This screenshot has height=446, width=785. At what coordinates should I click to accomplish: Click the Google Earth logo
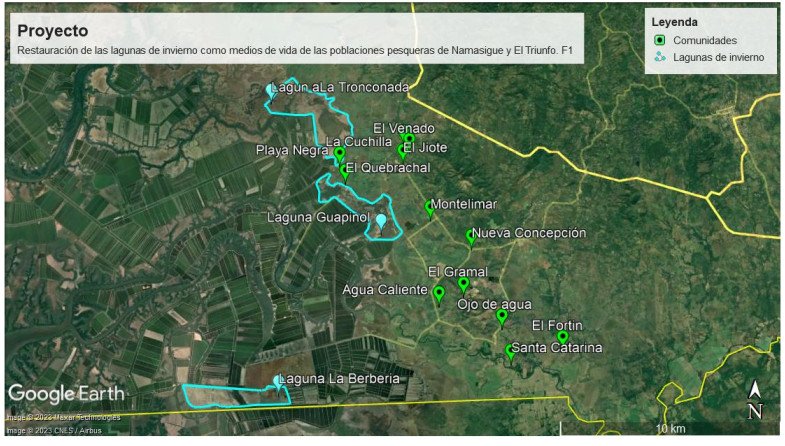point(66,393)
